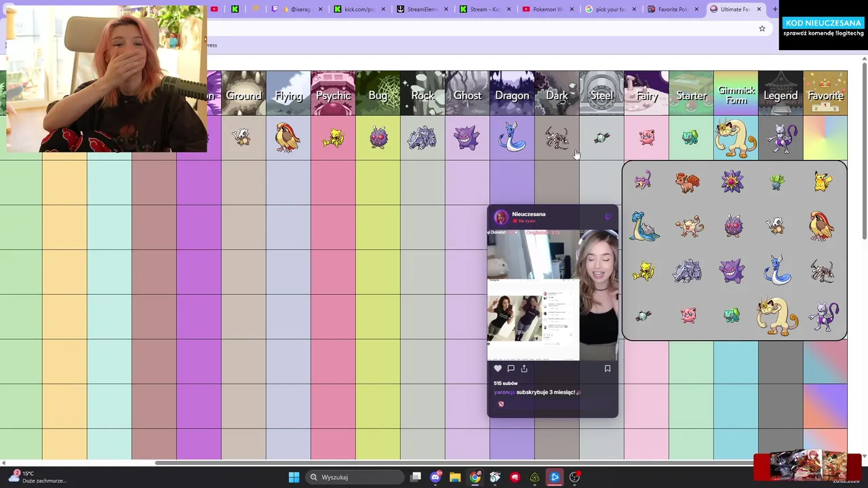Click the Dragon column header
The width and height of the screenshot is (868, 488).
(x=512, y=93)
